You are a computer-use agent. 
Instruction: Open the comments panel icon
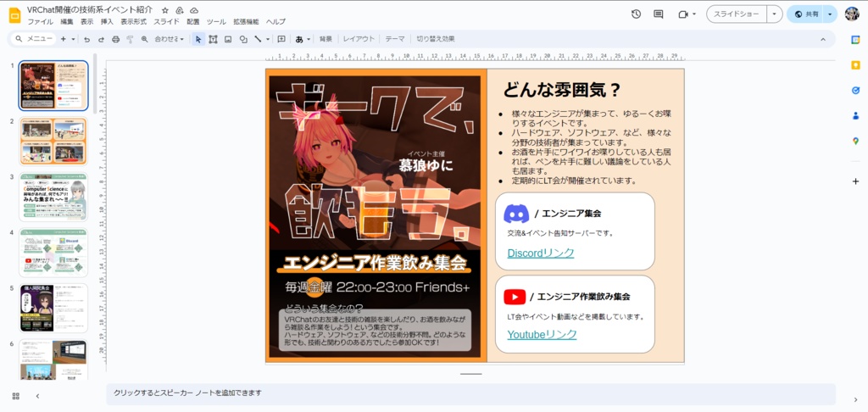click(658, 14)
